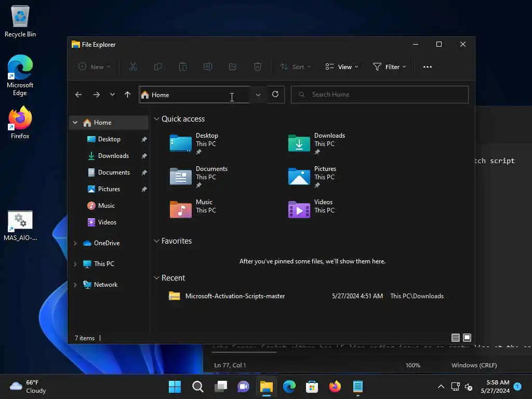The height and width of the screenshot is (399, 532).
Task: Click the Paste clipboard icon
Action: tap(183, 67)
